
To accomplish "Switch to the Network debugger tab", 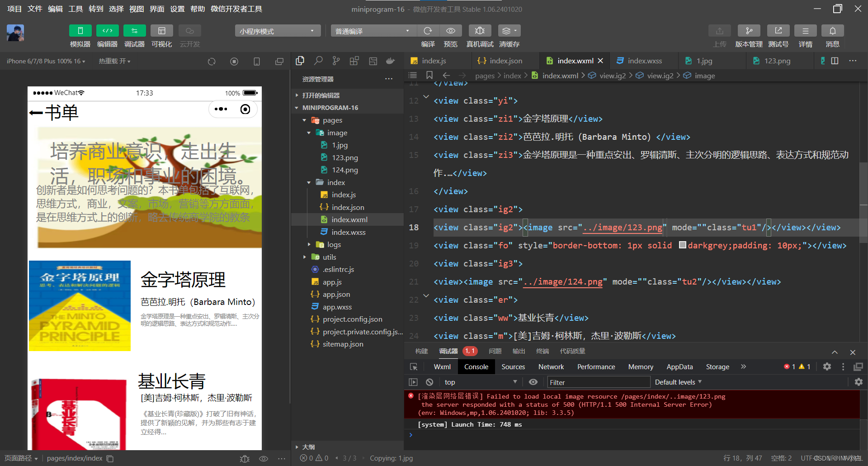I will pos(551,366).
